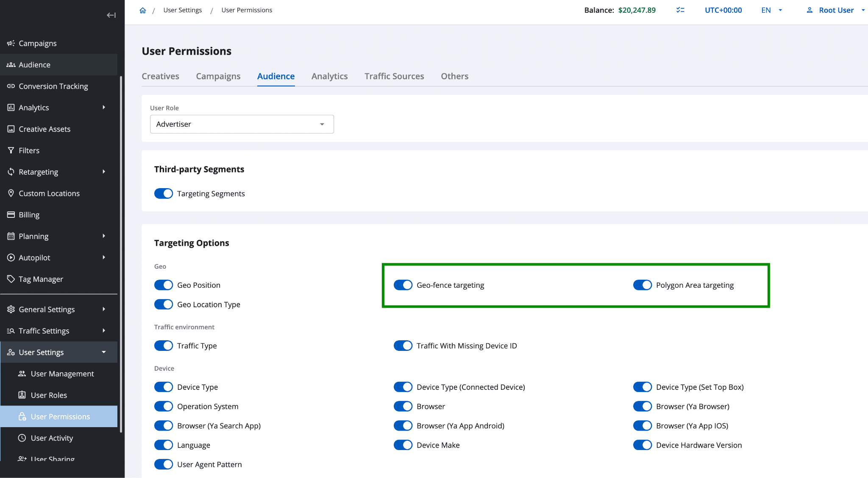Collapse the sidebar with the arrow icon

coord(111,15)
